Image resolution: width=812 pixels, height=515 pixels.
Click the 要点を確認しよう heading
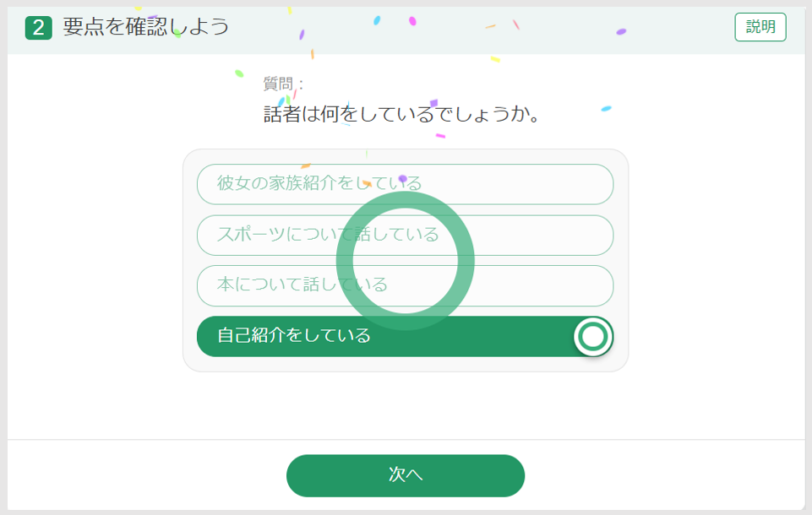146,27
